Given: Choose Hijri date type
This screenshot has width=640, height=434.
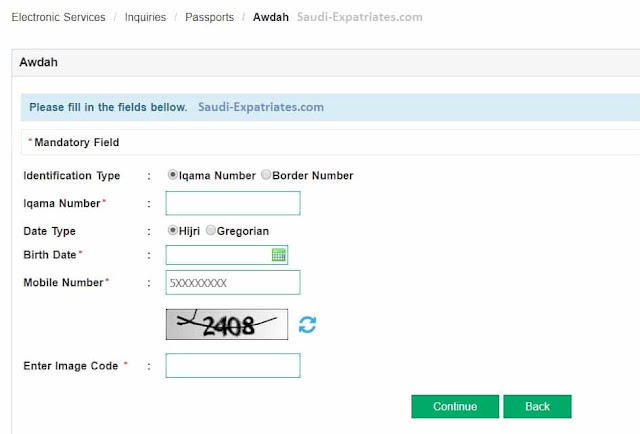Looking at the screenshot, I should 173,230.
